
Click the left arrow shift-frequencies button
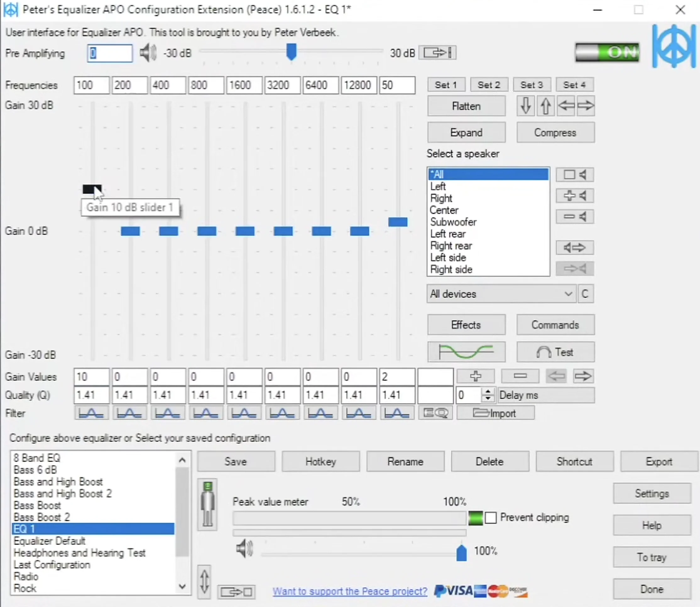[x=566, y=106]
